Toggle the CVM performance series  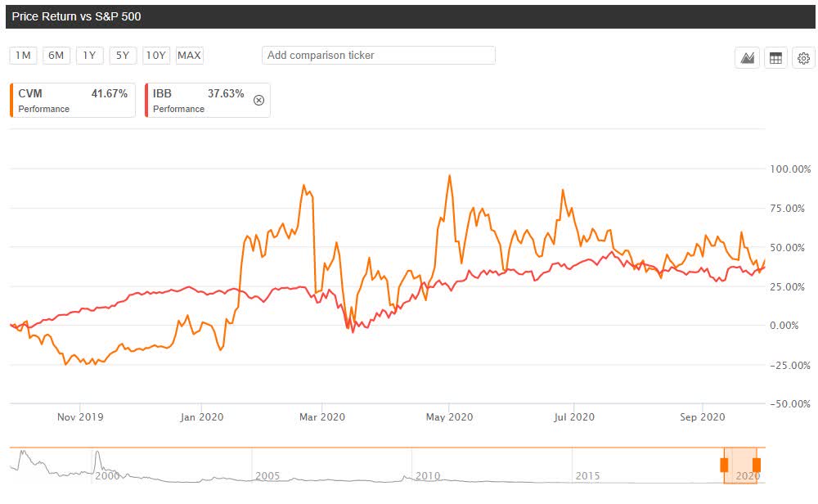click(72, 101)
